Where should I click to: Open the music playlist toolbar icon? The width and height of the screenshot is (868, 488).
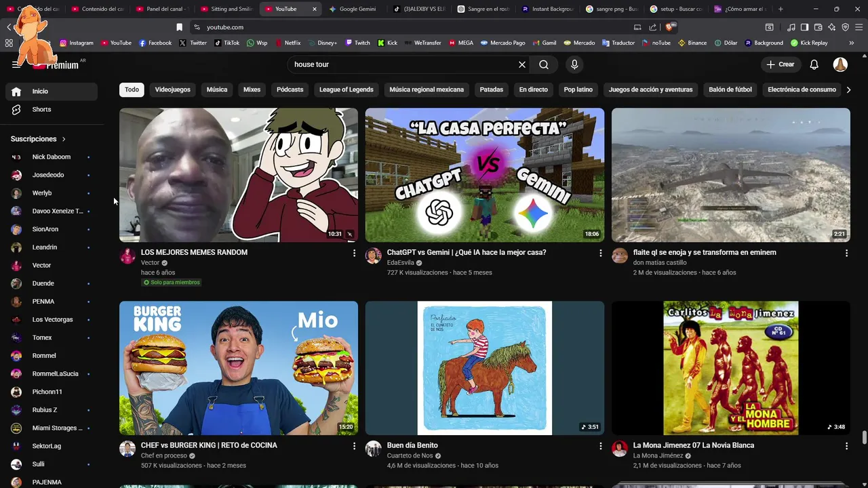pyautogui.click(x=791, y=27)
